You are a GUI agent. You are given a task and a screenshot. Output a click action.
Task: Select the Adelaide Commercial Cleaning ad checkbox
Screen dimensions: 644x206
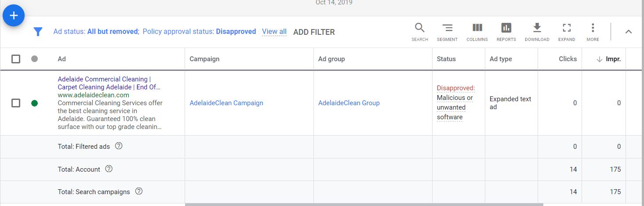[16, 103]
